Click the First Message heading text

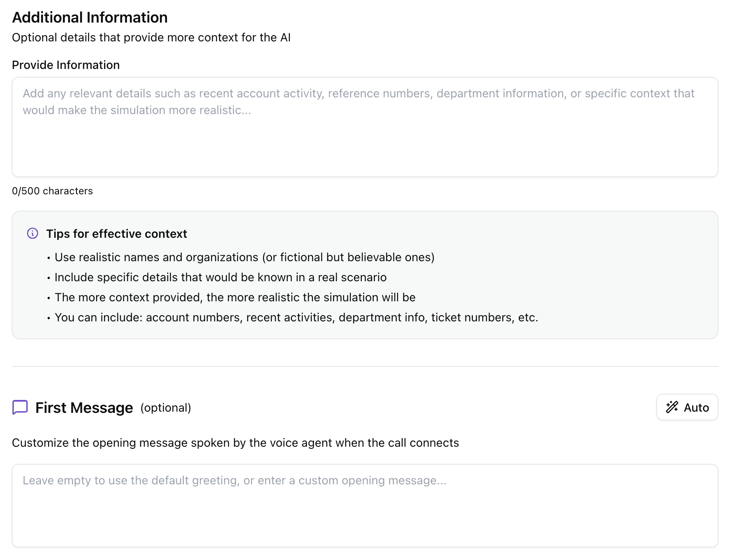(x=84, y=407)
